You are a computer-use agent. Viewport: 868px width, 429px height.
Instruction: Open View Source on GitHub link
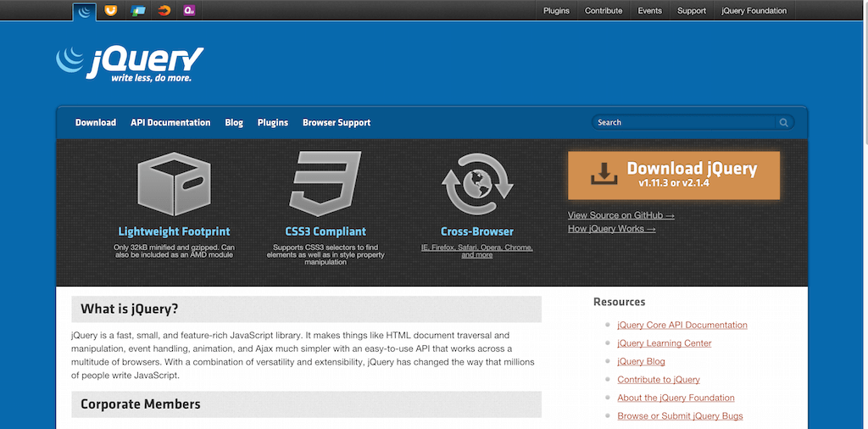pos(621,215)
